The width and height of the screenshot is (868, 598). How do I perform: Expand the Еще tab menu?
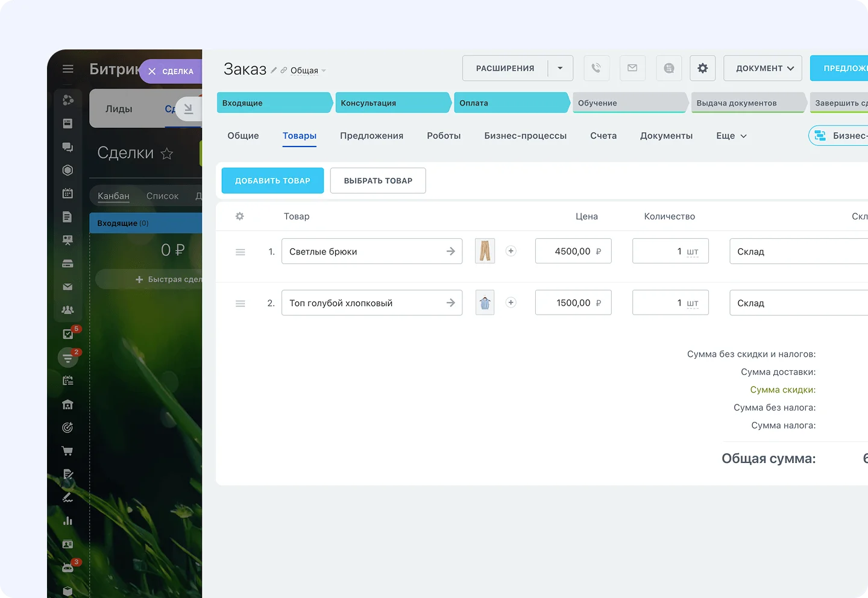[731, 136]
